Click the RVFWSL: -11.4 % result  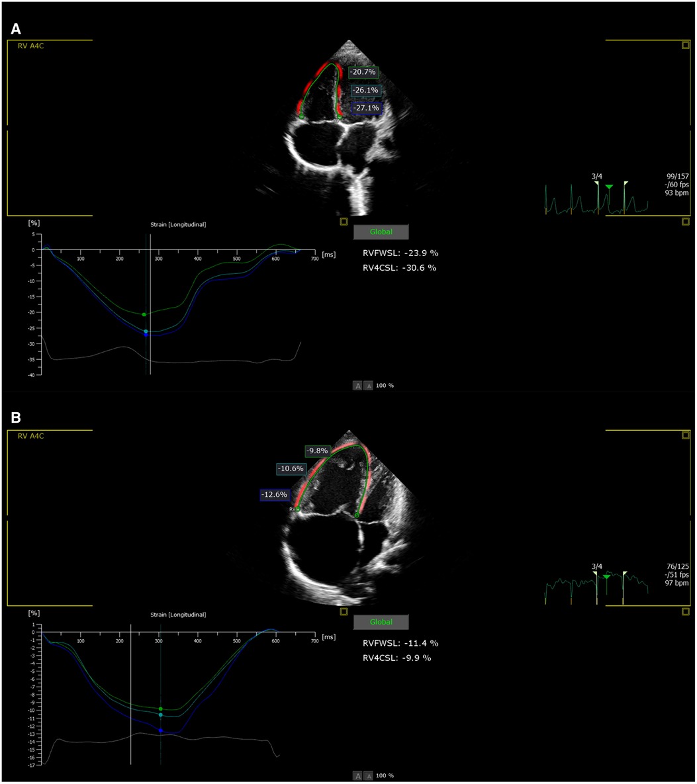[x=400, y=643]
